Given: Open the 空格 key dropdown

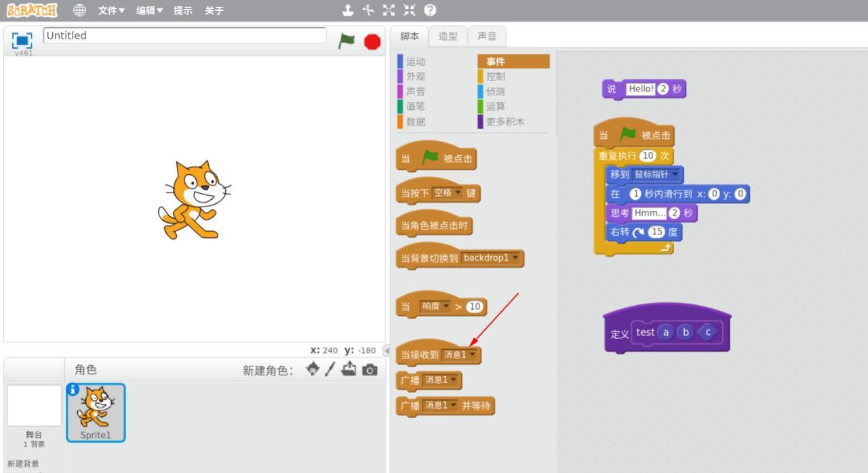Looking at the screenshot, I should 448,194.
